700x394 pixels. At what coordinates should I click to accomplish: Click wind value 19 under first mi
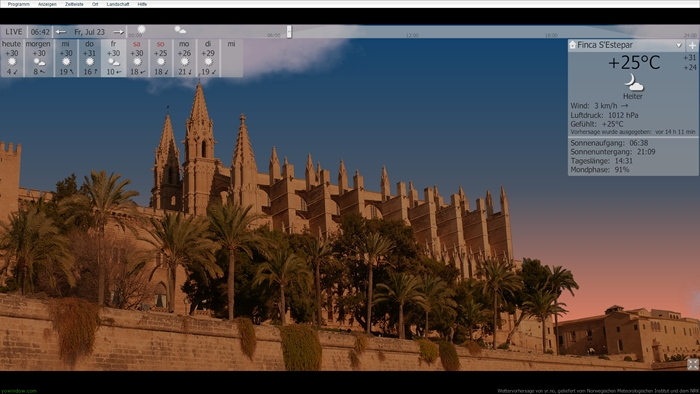63,72
